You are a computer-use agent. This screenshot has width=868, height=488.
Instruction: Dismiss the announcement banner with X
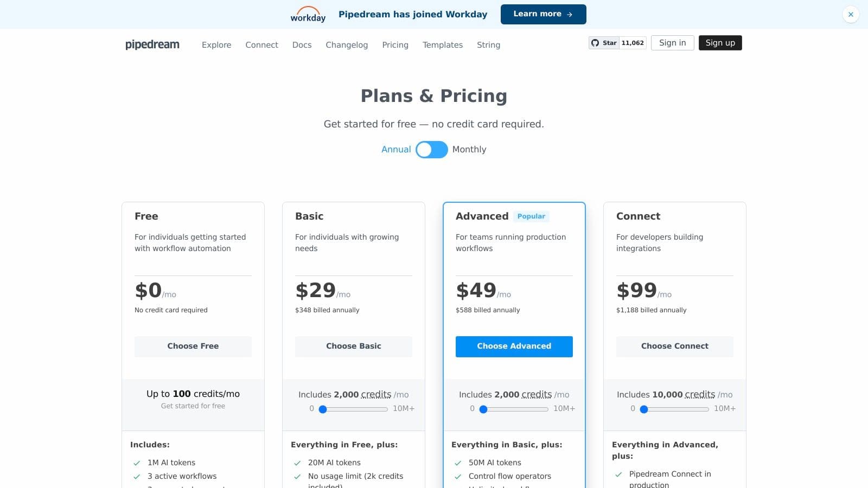pyautogui.click(x=851, y=15)
